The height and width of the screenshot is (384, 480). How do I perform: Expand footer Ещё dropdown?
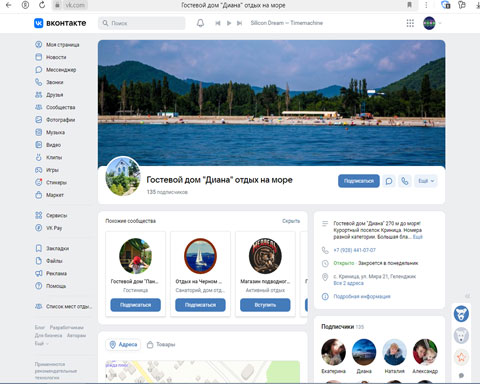click(x=41, y=343)
